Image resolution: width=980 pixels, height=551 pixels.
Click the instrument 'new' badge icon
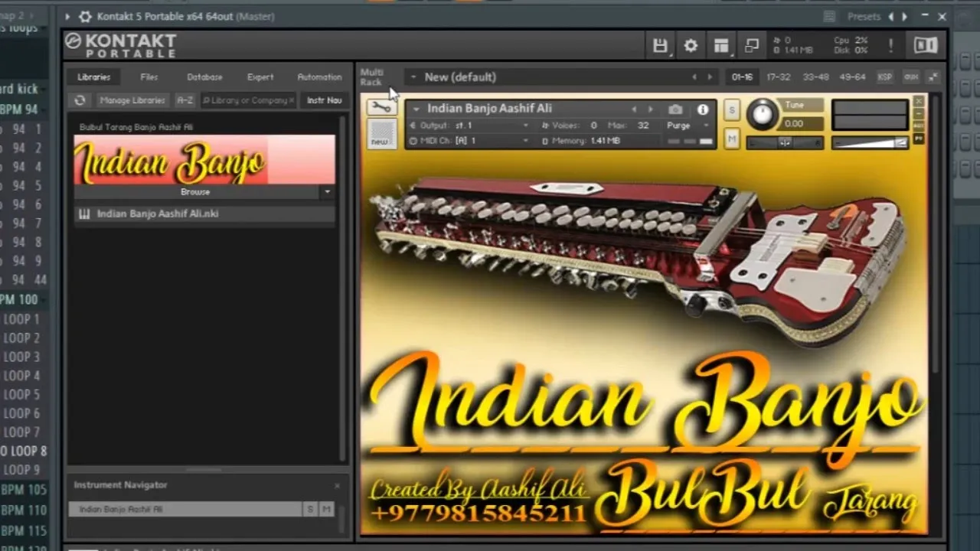[x=380, y=135]
